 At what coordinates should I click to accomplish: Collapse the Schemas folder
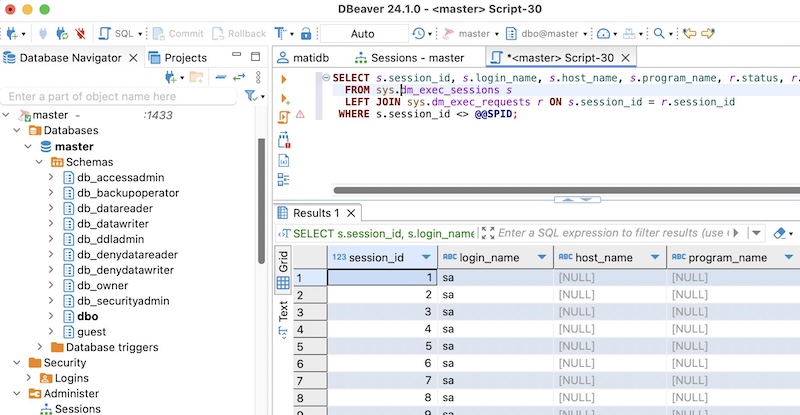(39, 162)
